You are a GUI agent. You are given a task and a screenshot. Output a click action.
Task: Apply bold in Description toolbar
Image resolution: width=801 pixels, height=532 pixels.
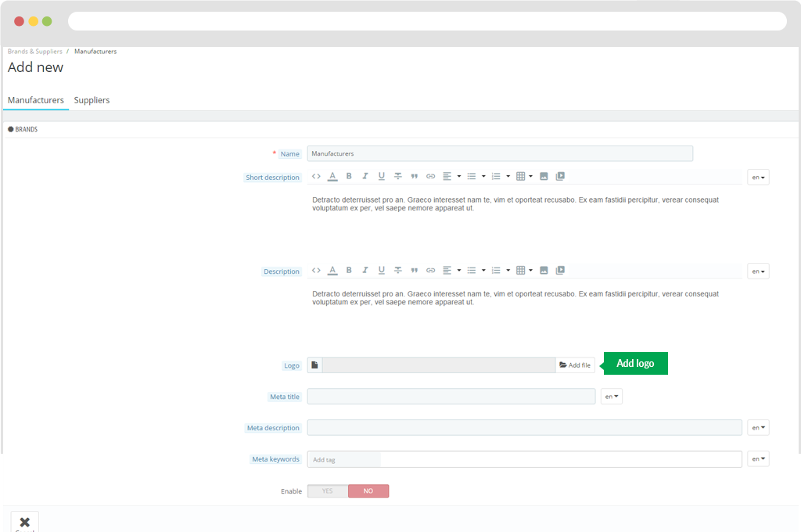(349, 271)
